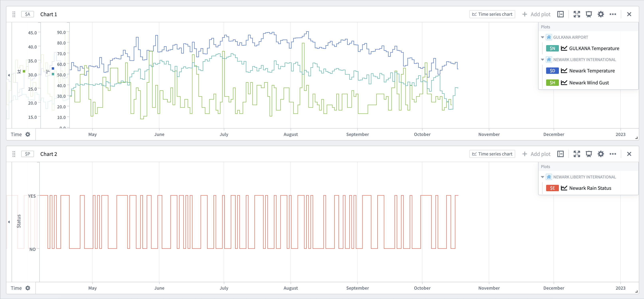Click the line chart icon beside Newark Wind Gust
The image size is (644, 299).
564,83
